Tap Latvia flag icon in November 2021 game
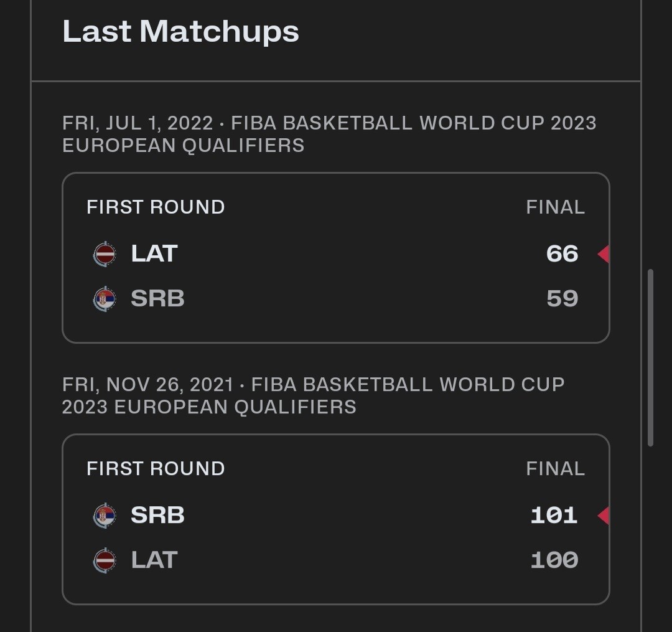Screen dimensions: 672x632 pos(105,560)
